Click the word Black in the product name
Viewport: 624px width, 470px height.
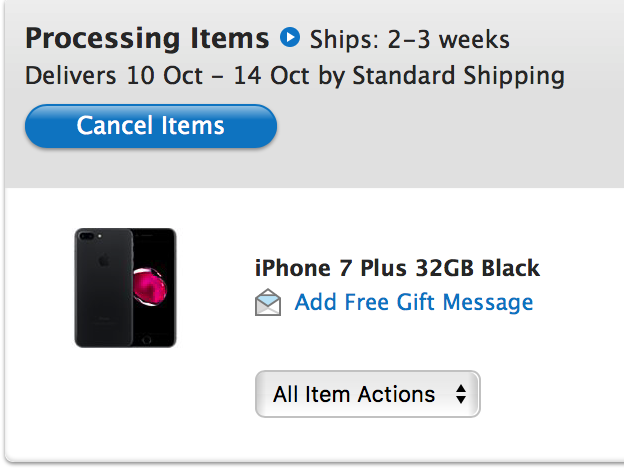(511, 268)
